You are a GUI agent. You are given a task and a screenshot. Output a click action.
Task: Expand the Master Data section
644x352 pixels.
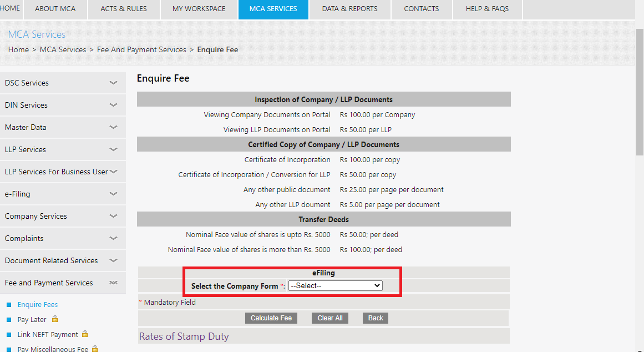(x=113, y=127)
